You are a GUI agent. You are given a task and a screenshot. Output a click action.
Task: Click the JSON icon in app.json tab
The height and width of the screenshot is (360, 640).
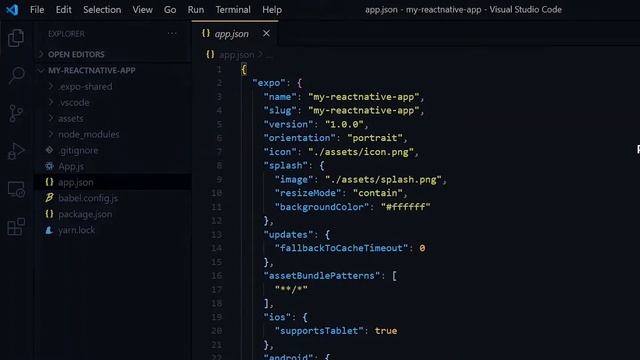click(x=206, y=33)
